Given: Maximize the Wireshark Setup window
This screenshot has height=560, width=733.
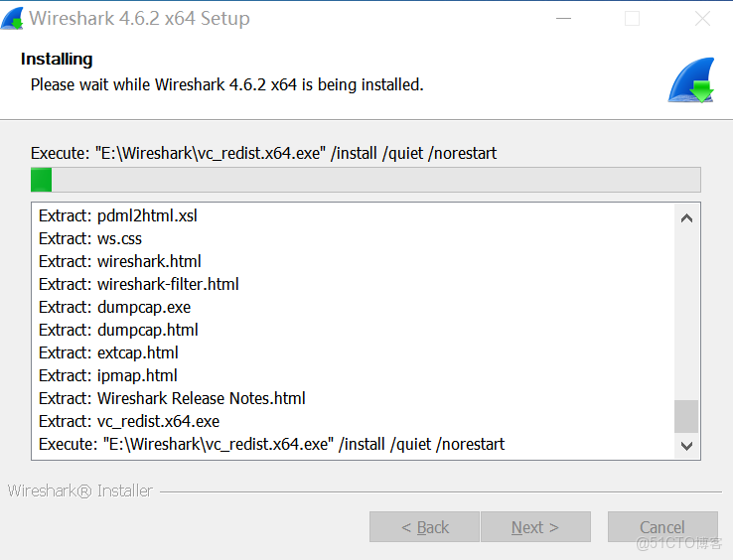Looking at the screenshot, I should coord(632,19).
